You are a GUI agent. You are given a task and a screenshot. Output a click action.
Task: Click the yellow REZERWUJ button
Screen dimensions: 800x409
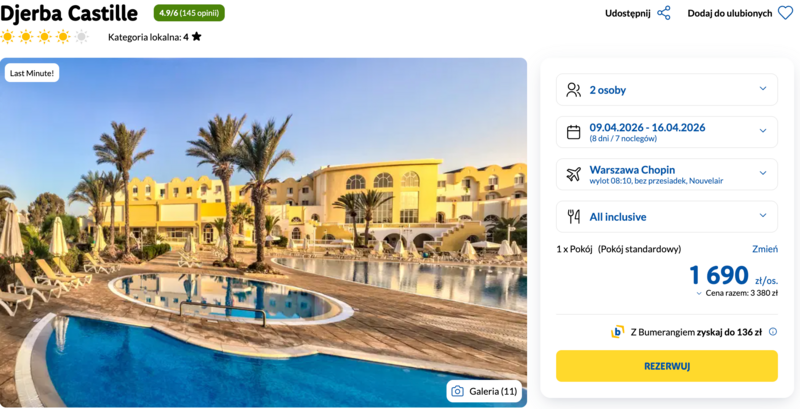(x=666, y=366)
